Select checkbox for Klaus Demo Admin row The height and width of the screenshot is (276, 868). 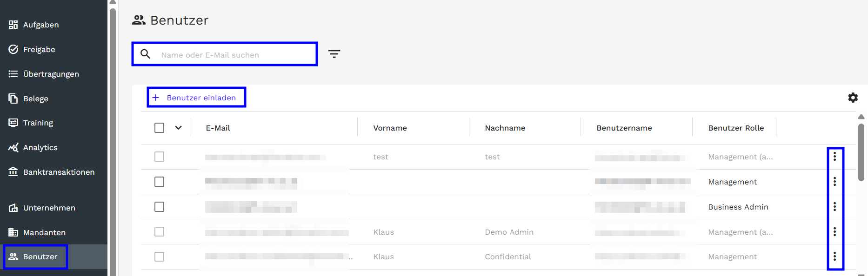(159, 232)
